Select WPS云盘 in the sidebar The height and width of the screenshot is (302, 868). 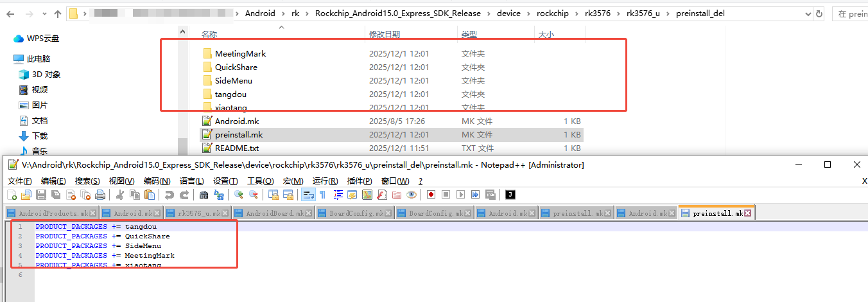tap(42, 39)
